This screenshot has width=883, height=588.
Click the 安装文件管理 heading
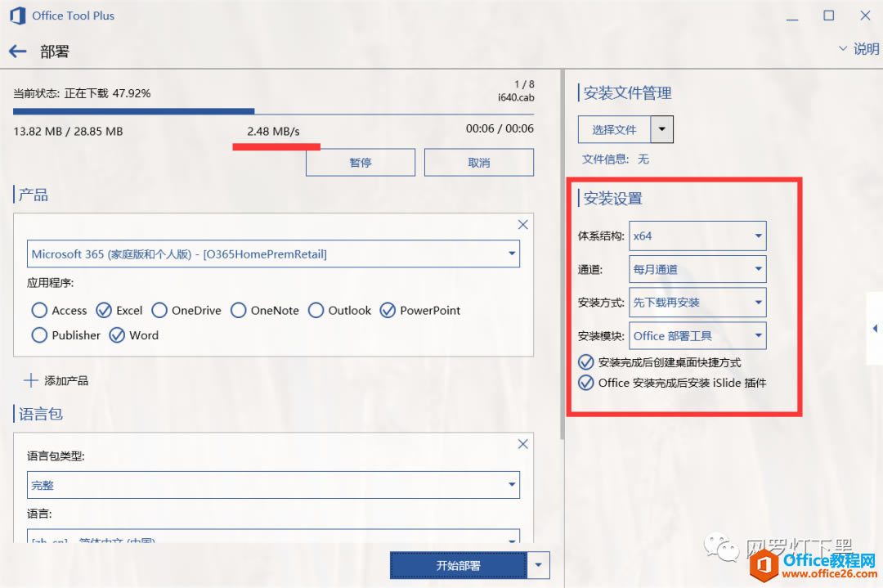coord(627,93)
